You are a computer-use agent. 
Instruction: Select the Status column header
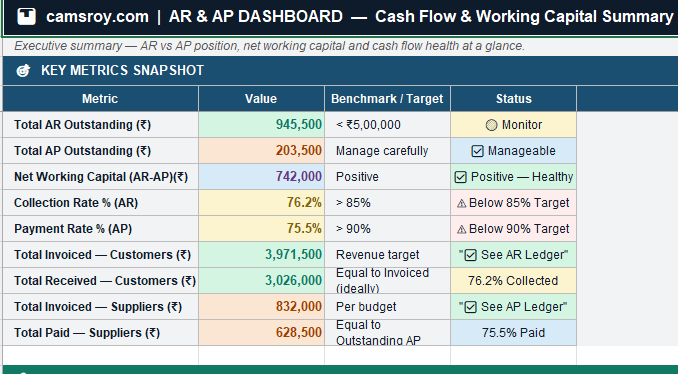(514, 99)
